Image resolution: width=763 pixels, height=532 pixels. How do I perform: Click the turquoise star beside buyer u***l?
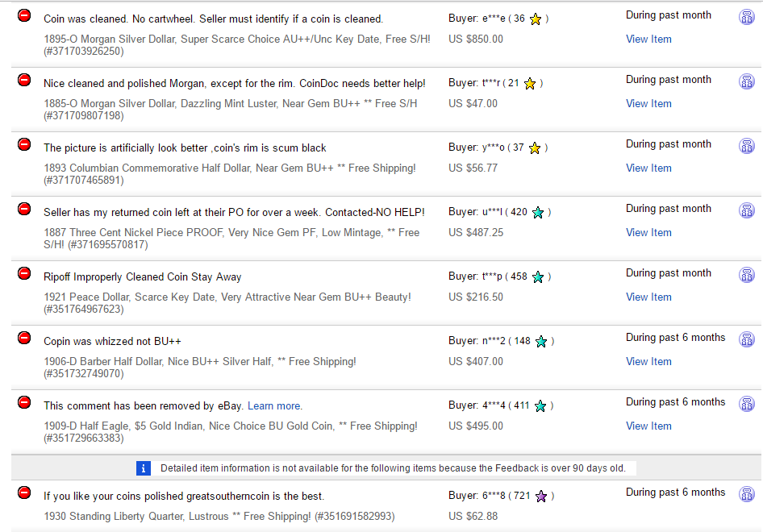tap(538, 213)
